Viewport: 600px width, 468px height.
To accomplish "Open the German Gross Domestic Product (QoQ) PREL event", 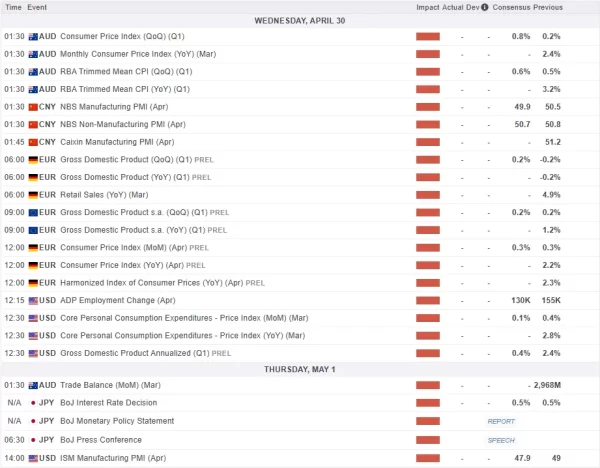I will 137,160.
